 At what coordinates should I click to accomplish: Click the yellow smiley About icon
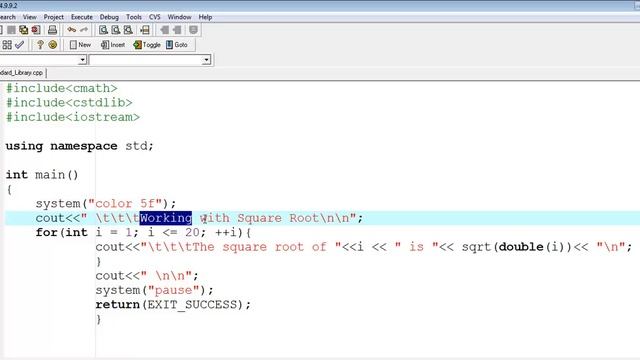pos(53,45)
